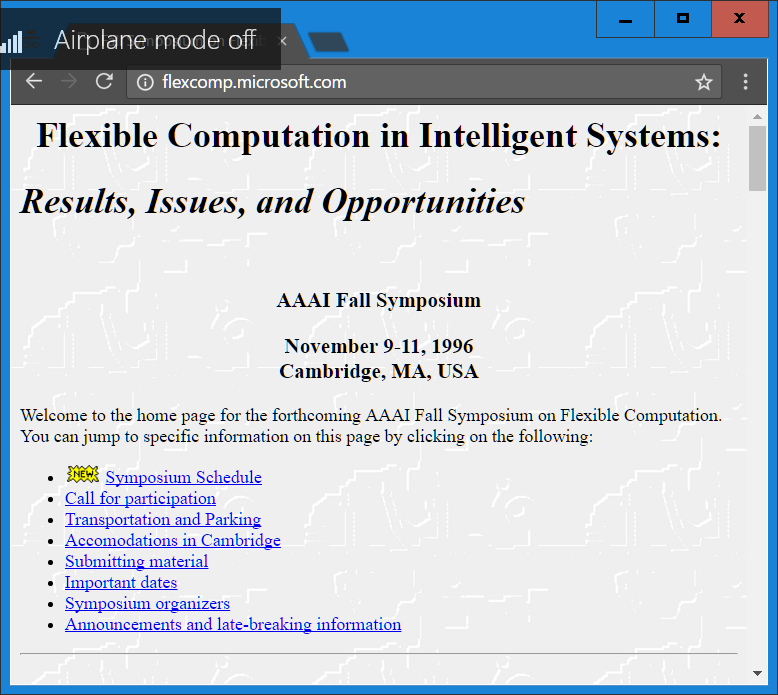The width and height of the screenshot is (778, 695).
Task: View site information via the info icon
Action: click(x=145, y=82)
